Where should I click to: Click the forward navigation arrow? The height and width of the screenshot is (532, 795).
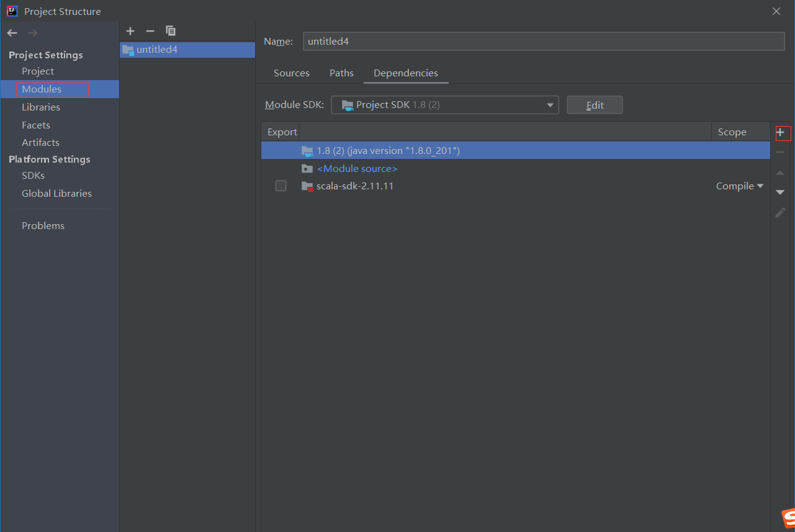pos(32,33)
